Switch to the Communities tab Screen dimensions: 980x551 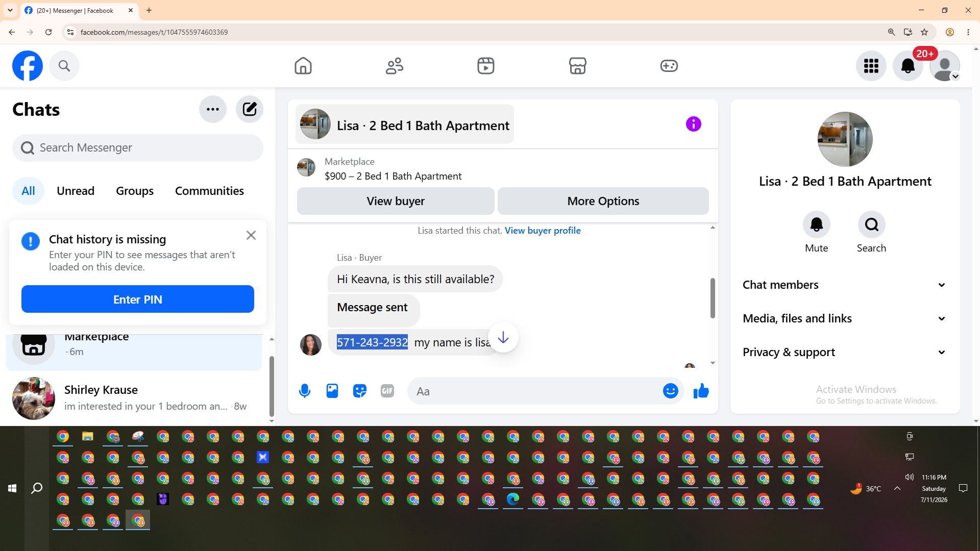coord(209,191)
